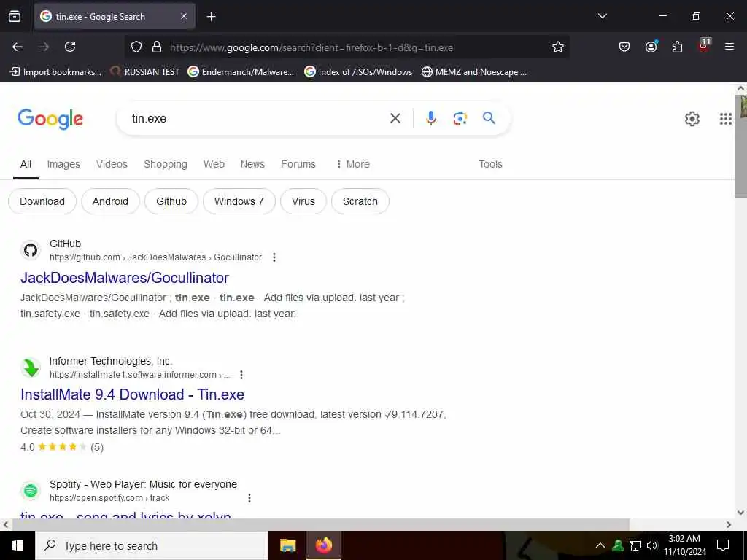747x560 pixels.
Task: Open Google quick settings gear
Action: (692, 119)
